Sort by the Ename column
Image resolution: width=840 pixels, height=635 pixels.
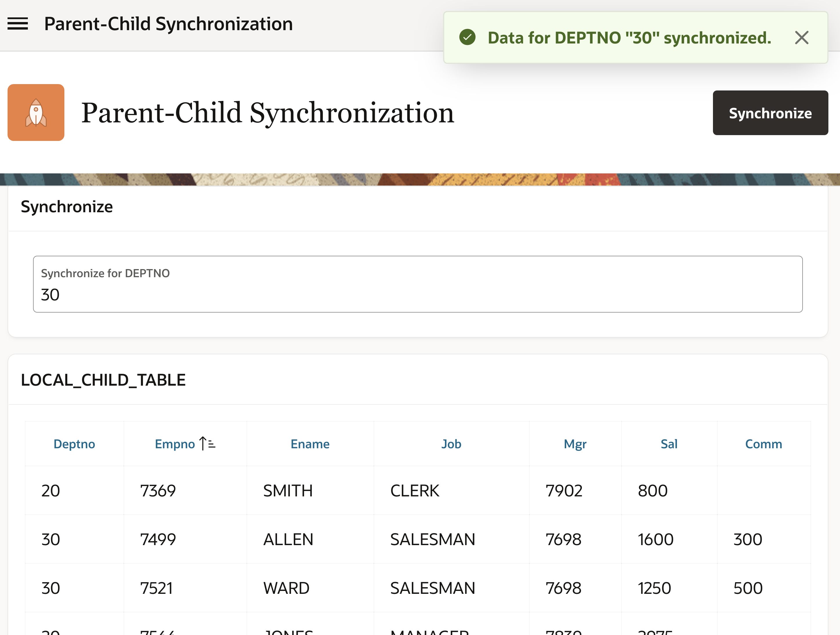tap(310, 443)
